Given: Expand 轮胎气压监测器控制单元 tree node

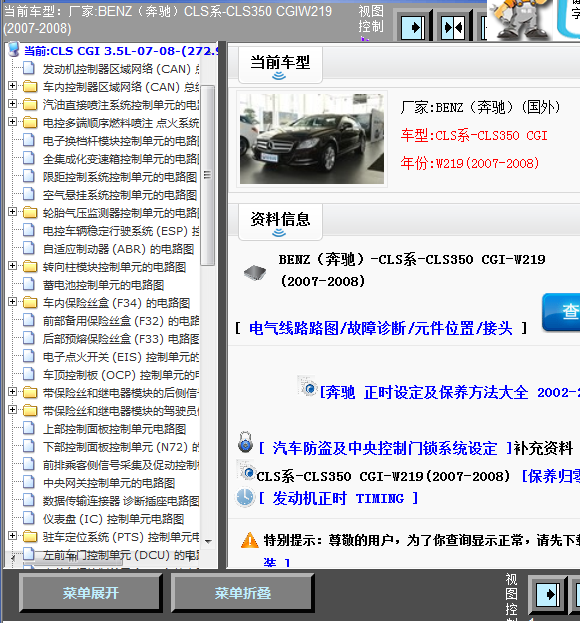Looking at the screenshot, I should 13,211.
